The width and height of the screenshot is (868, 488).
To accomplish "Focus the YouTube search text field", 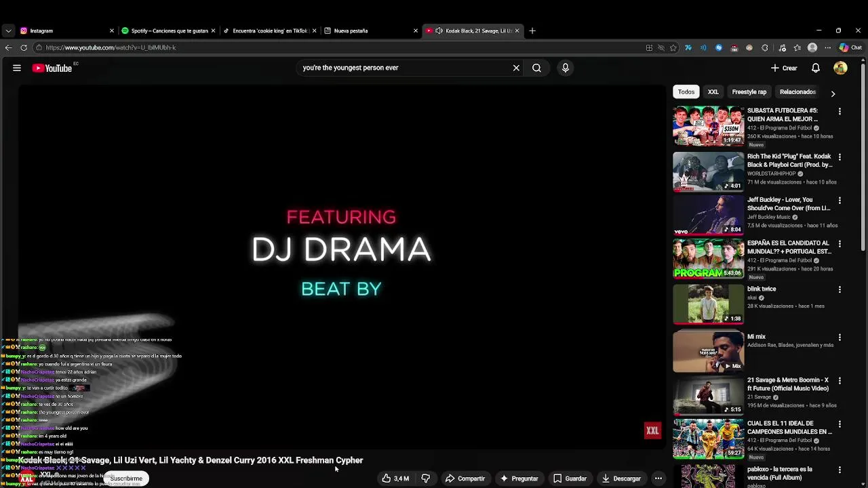I will tap(403, 68).
